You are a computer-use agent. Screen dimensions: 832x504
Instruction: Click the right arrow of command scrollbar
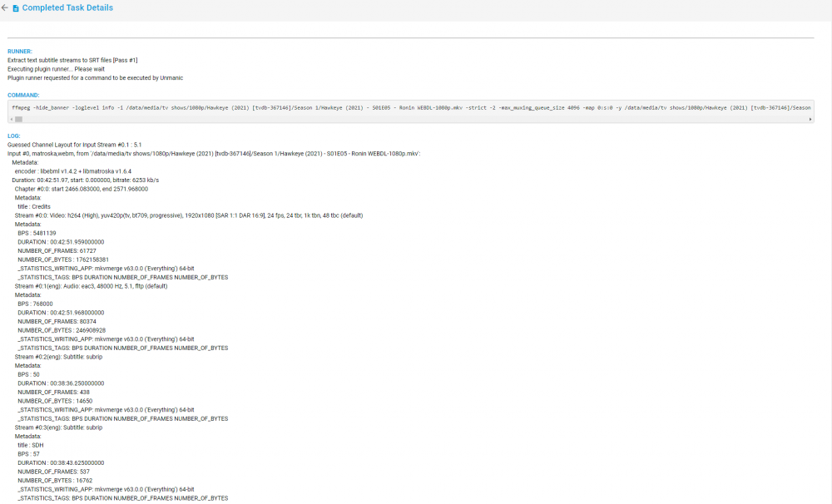[810, 120]
